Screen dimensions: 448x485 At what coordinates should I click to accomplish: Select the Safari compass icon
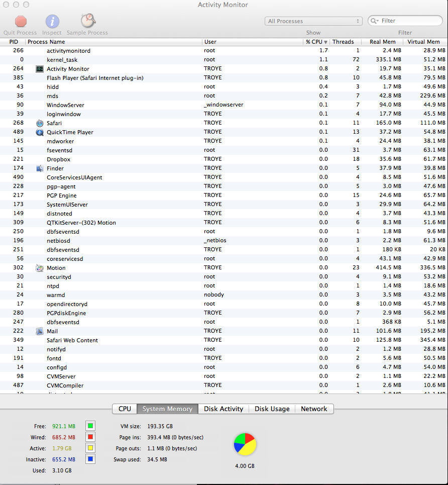(40, 123)
